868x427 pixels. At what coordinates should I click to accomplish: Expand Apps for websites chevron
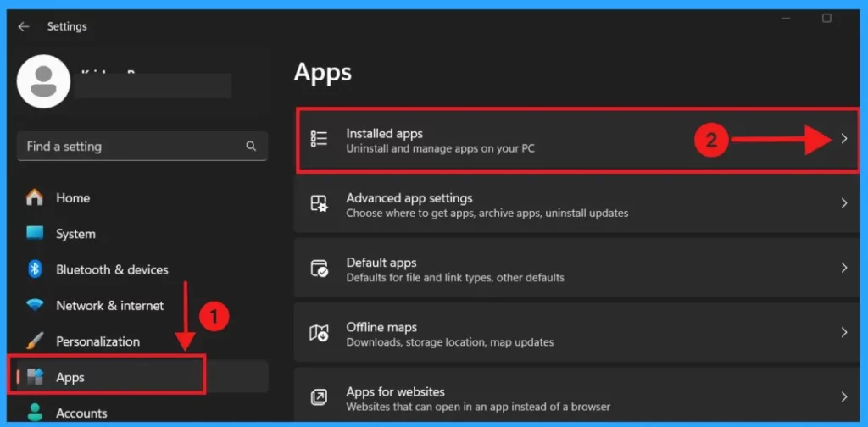[x=843, y=397]
